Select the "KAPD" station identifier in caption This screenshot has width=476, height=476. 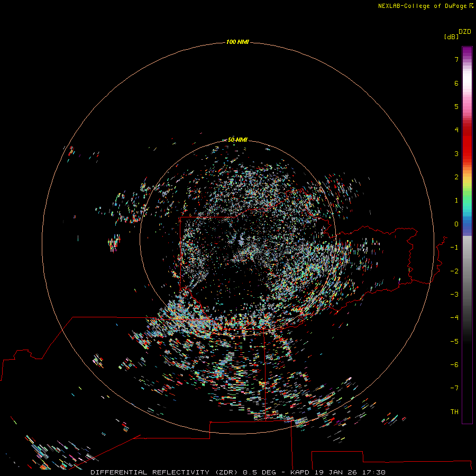point(300,472)
